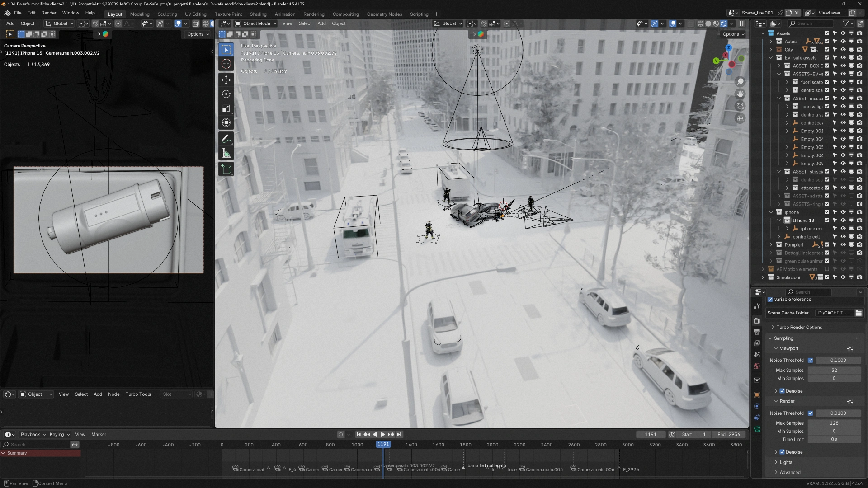Open the Render menu

point(49,13)
